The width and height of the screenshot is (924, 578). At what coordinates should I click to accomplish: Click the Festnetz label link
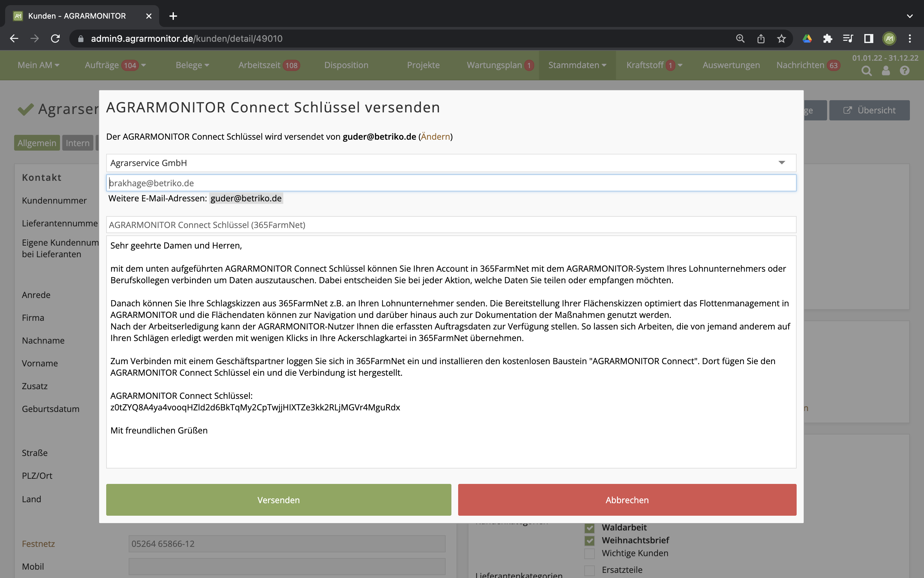coord(38,544)
